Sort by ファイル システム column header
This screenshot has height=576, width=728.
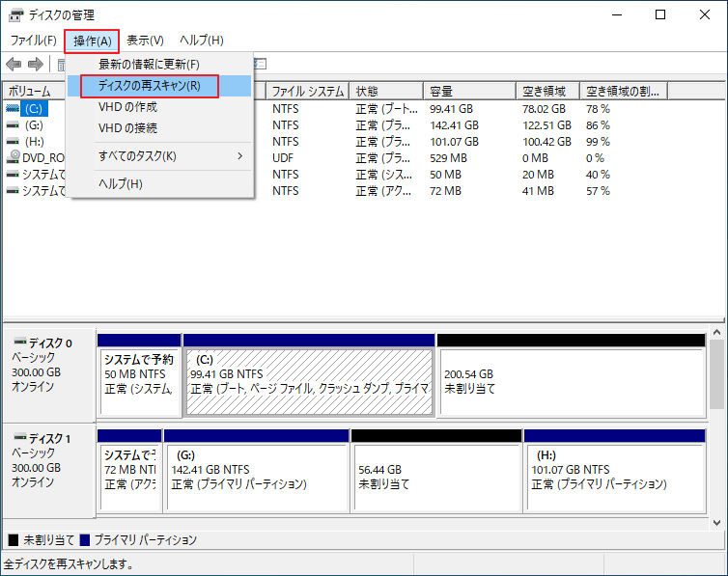click(307, 92)
